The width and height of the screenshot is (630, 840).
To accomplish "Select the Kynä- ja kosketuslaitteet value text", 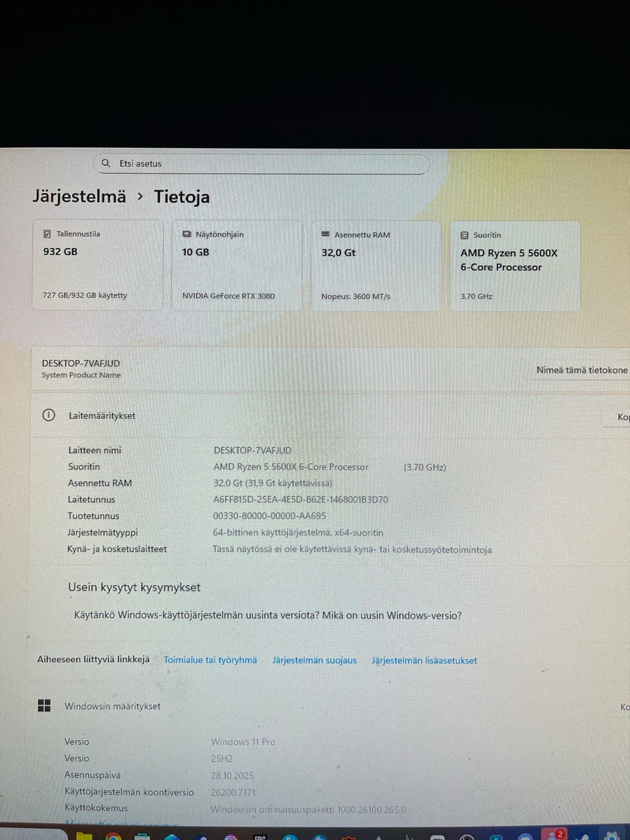I will [352, 549].
